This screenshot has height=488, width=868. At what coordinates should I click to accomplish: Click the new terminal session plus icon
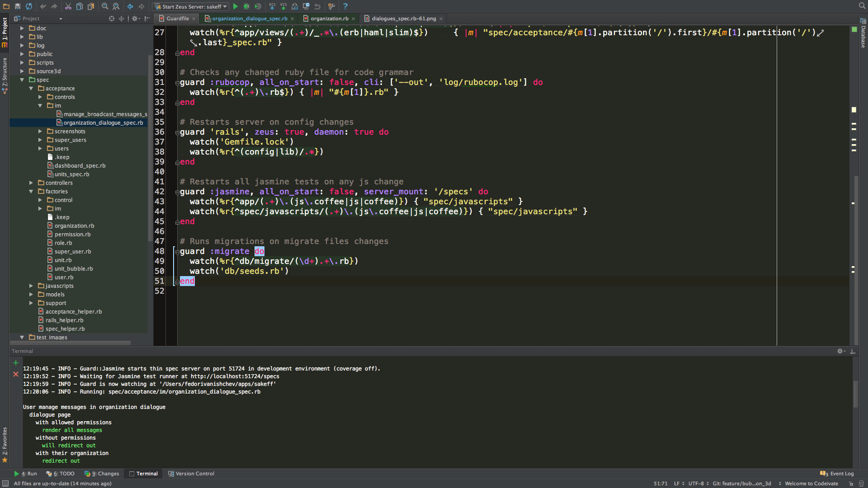tap(16, 363)
